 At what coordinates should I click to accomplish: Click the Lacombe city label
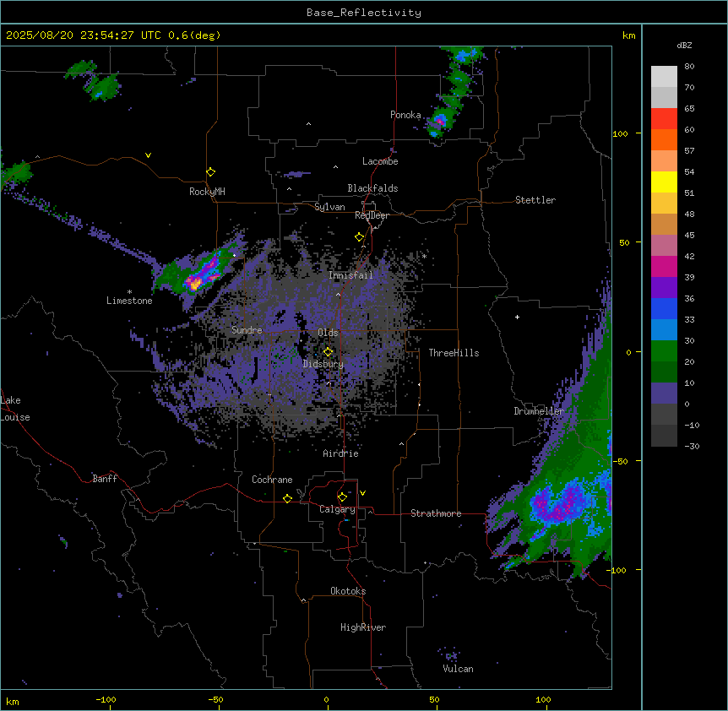coord(380,161)
